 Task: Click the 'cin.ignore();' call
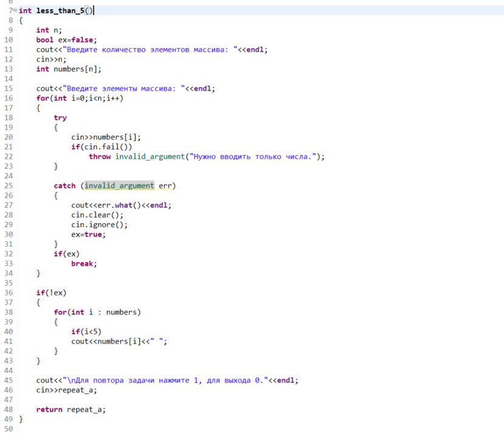tap(99, 225)
